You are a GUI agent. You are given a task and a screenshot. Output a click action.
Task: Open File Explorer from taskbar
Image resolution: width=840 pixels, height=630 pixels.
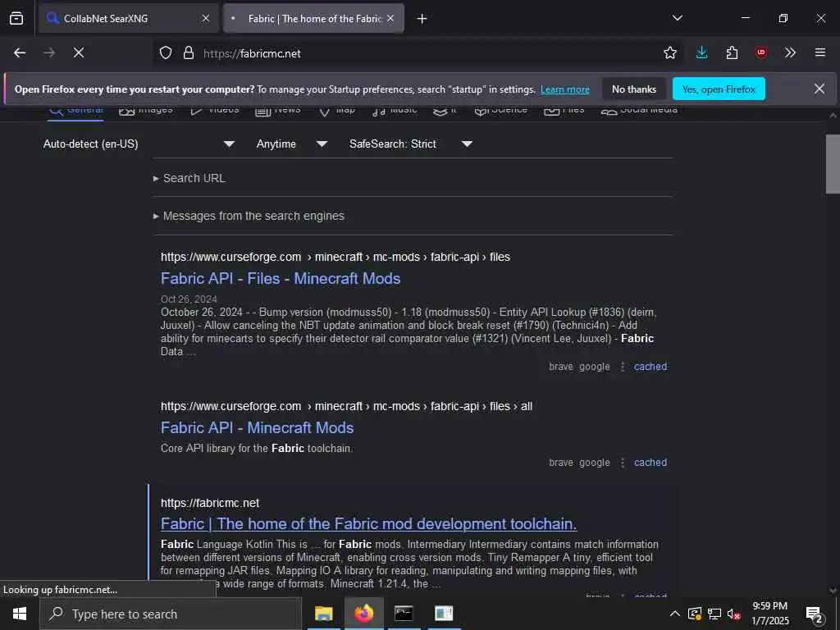323,614
